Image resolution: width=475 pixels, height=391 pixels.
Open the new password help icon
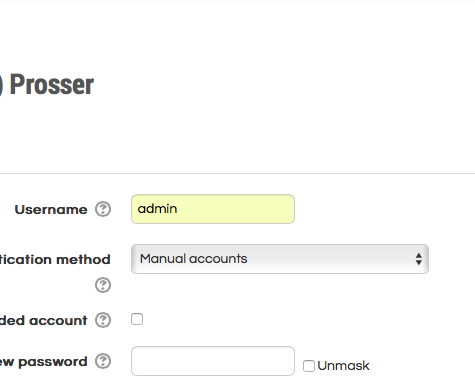[103, 361]
